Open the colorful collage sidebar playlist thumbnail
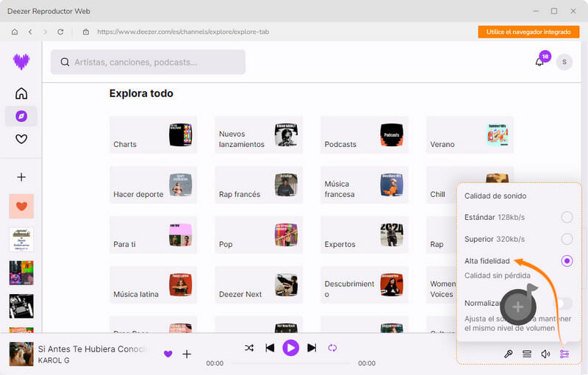The image size is (588, 375). point(21,273)
